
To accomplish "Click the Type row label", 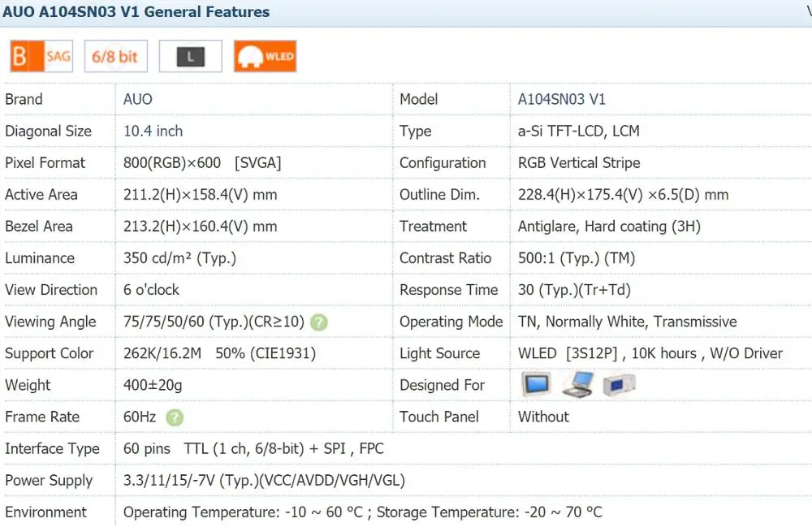I will [x=415, y=132].
